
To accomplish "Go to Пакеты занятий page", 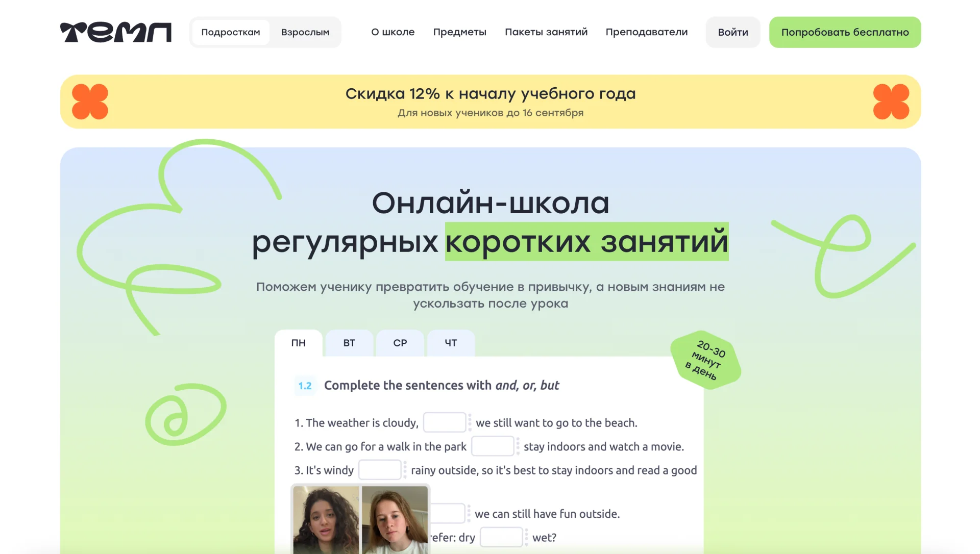I will 546,32.
